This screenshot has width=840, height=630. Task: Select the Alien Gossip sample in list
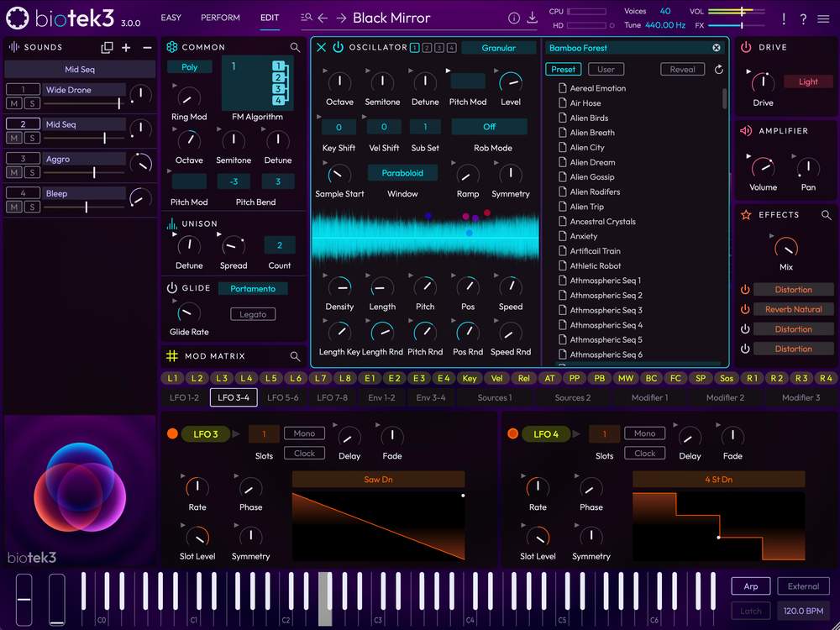[592, 177]
